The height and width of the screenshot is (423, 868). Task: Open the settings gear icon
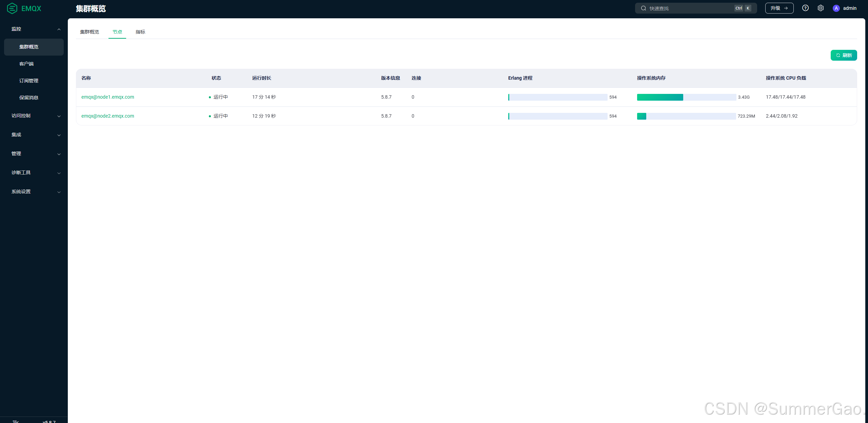coord(821,8)
